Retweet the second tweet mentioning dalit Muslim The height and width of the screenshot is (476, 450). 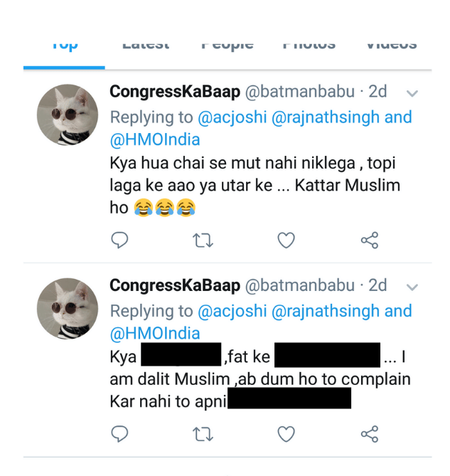[x=203, y=434]
